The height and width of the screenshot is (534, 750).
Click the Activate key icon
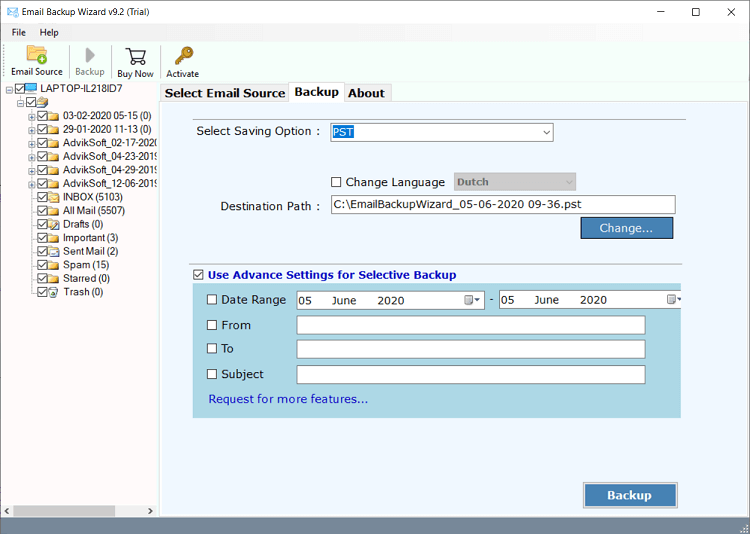tap(182, 56)
